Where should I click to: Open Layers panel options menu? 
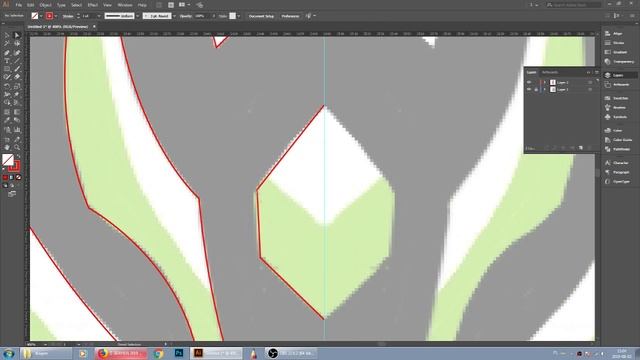tap(596, 72)
